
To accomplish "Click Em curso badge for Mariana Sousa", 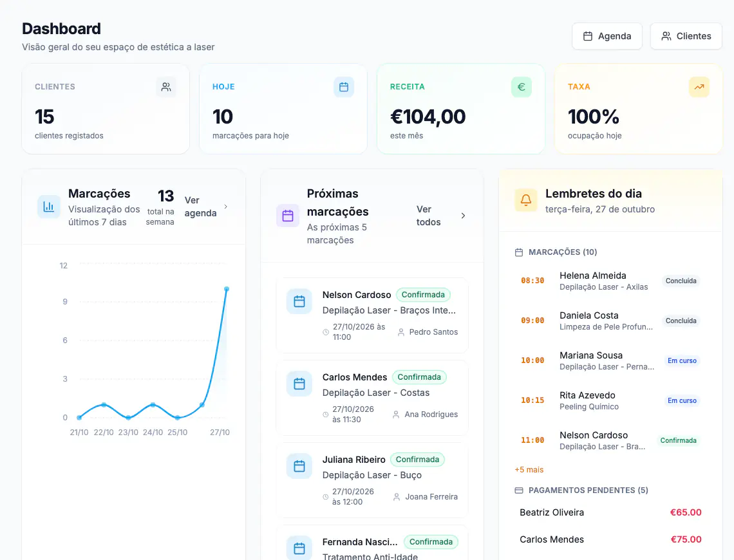I will [x=682, y=360].
